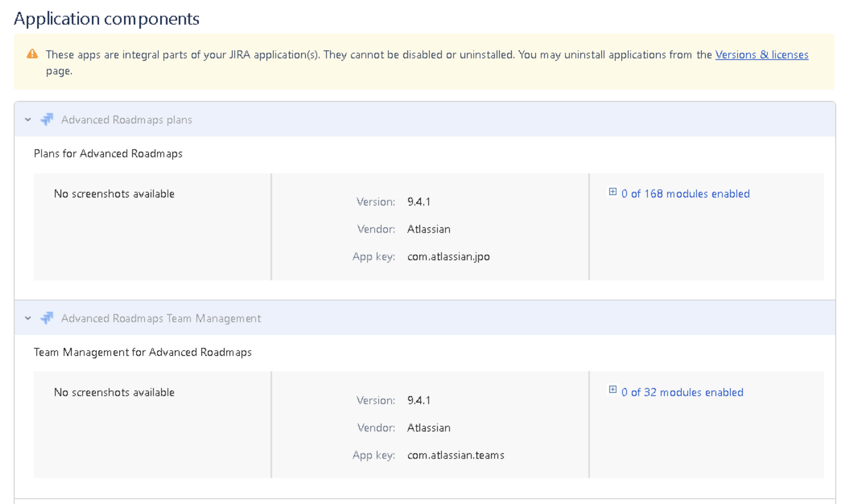Image resolution: width=849 pixels, height=504 pixels.
Task: Click the Plans for Advanced Roadmaps description
Action: point(108,153)
